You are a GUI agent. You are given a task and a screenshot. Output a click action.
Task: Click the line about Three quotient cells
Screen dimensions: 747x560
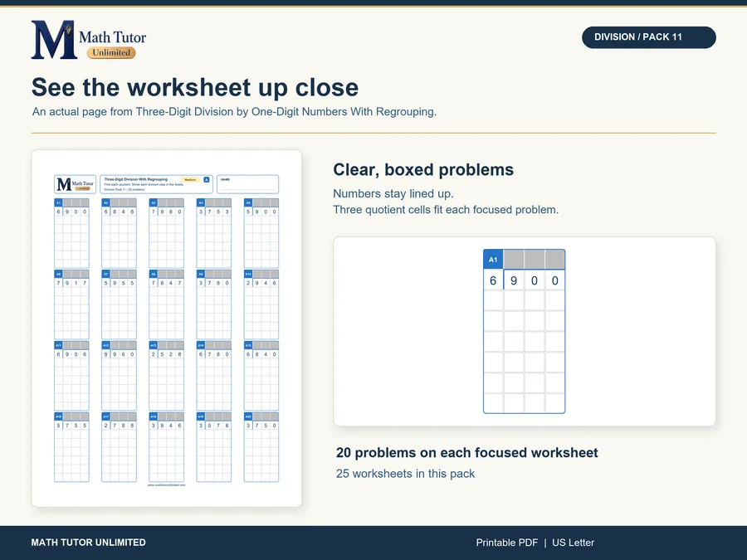446,210
